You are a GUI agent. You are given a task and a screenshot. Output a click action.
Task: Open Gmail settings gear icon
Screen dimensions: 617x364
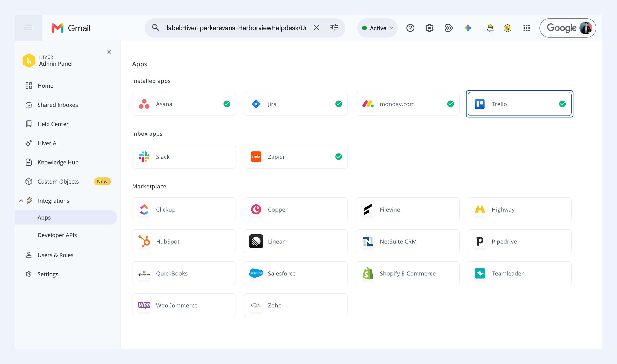pyautogui.click(x=429, y=28)
